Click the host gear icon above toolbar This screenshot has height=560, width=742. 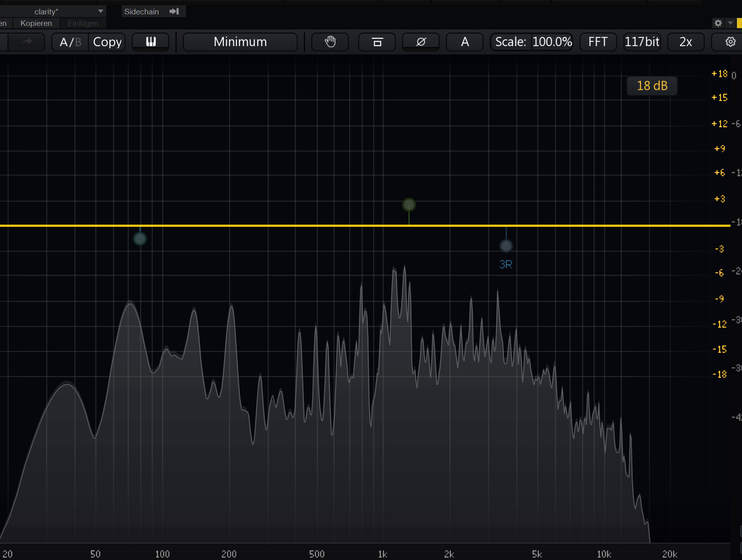pyautogui.click(x=718, y=23)
